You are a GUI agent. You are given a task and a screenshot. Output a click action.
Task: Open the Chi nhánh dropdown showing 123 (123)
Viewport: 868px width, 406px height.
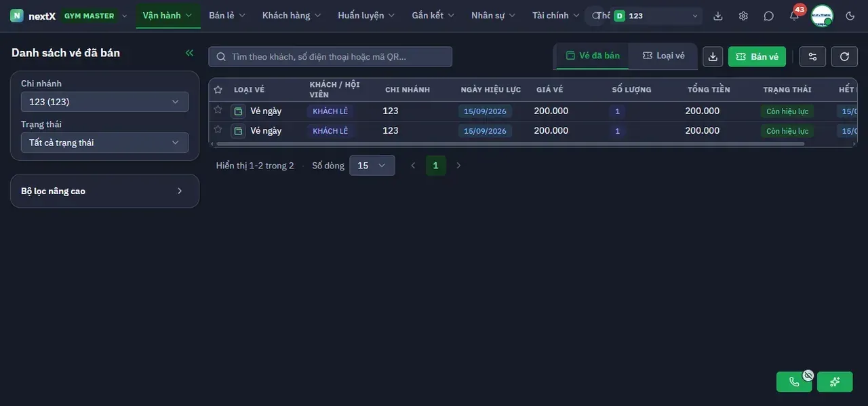104,102
